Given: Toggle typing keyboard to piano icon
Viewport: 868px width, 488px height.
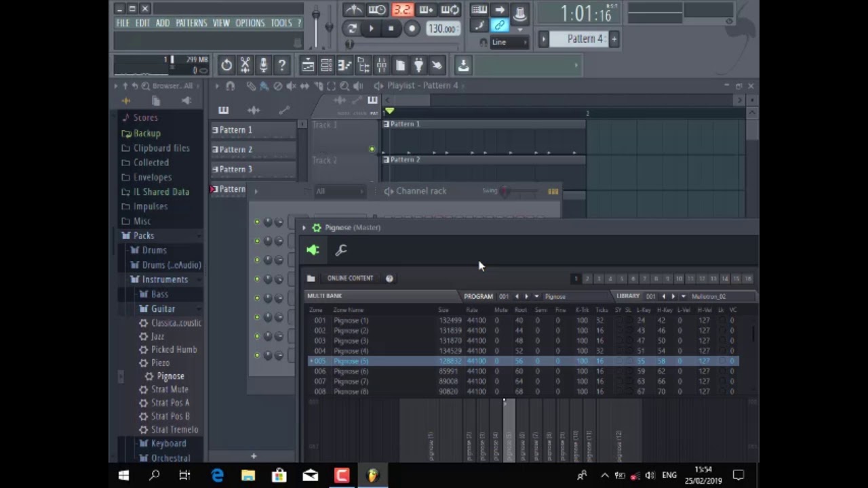Looking at the screenshot, I should tap(479, 9).
